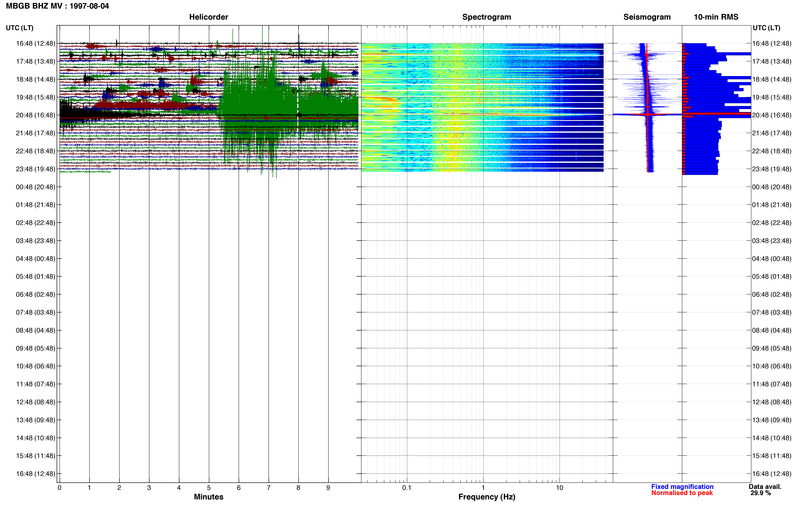Click left time label '14:48 (10:48)'
This screenshot has height=508, width=812.
36,438
